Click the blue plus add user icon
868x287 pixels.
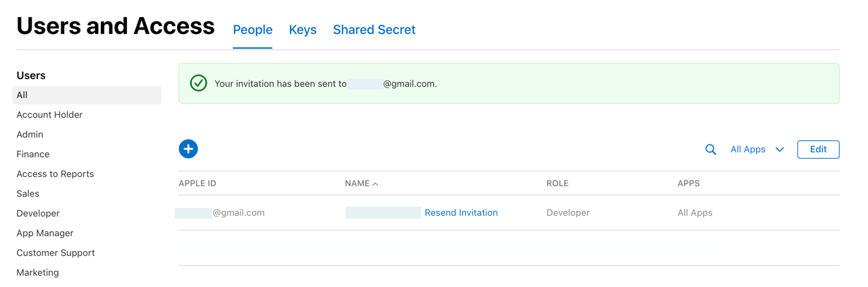188,149
